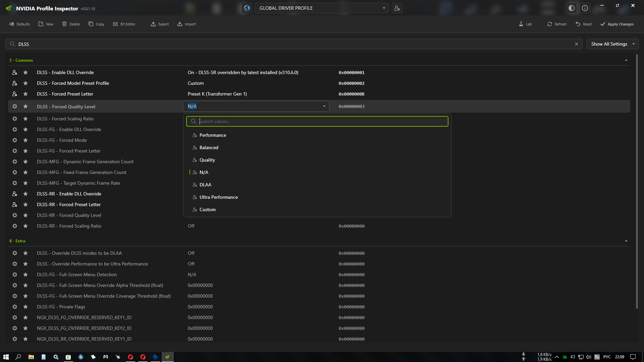Open the Windows Start menu

click(6, 357)
